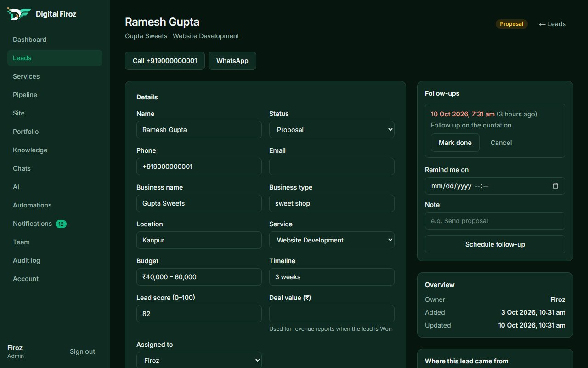Image resolution: width=588 pixels, height=368 pixels.
Task: Open the Knowledge section
Action: coord(55,150)
